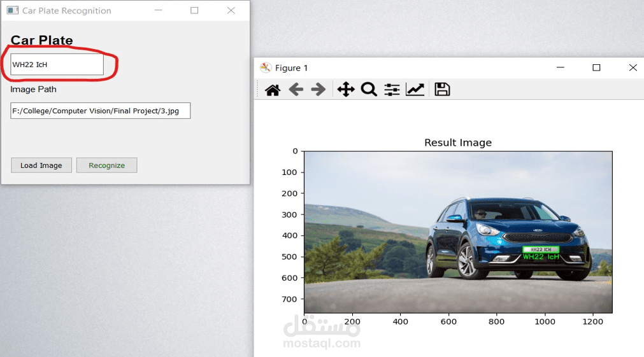
Task: Click the y-axis tick label 400
Action: [x=289, y=235]
